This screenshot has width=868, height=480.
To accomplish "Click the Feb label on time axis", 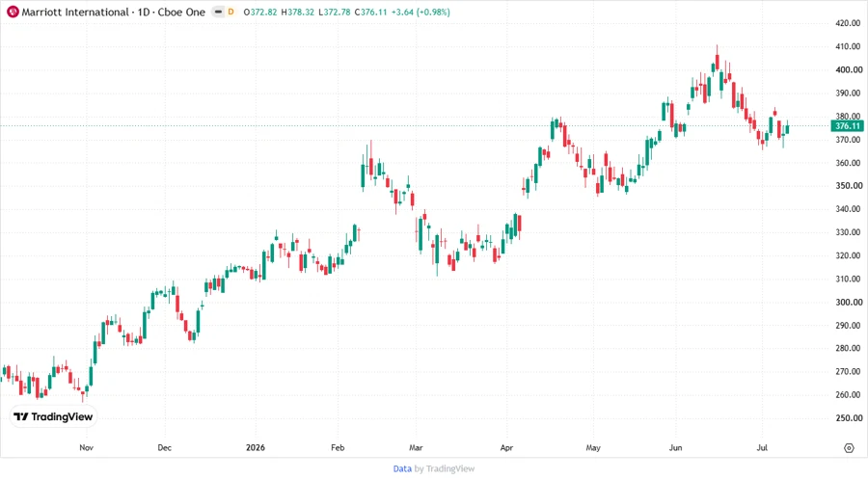I will [x=338, y=447].
